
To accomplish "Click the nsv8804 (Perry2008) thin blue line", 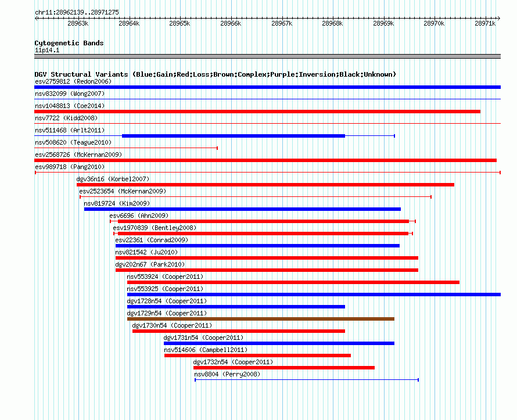I will (307, 380).
